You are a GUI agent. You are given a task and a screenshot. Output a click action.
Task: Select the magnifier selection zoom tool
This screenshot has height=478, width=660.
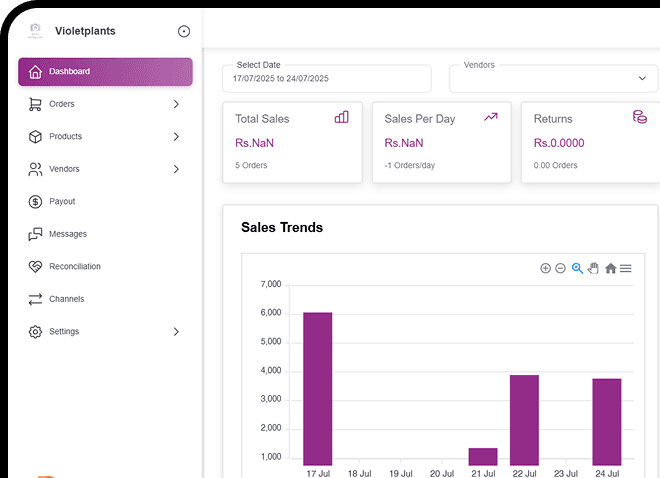[x=577, y=268]
